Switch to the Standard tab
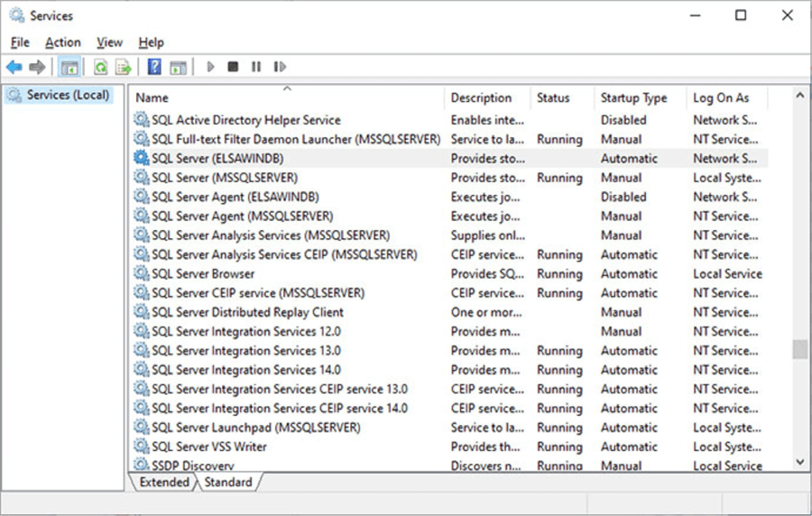812x516 pixels. [x=228, y=482]
